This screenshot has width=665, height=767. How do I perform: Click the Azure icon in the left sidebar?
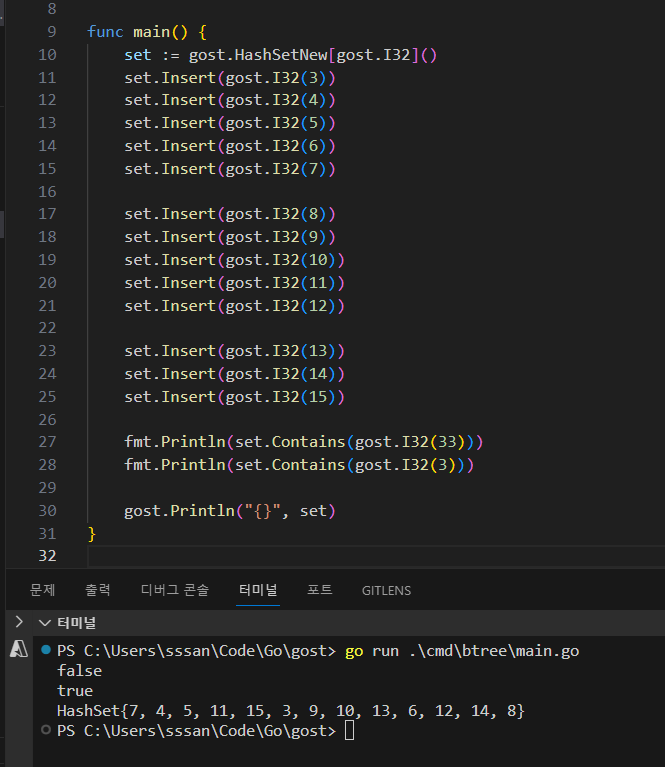click(x=17, y=649)
